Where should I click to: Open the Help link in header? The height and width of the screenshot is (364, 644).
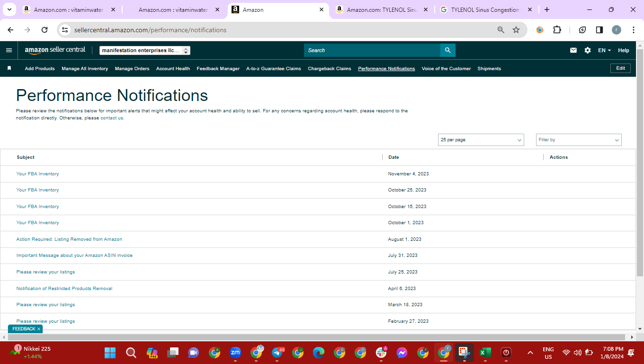(624, 50)
